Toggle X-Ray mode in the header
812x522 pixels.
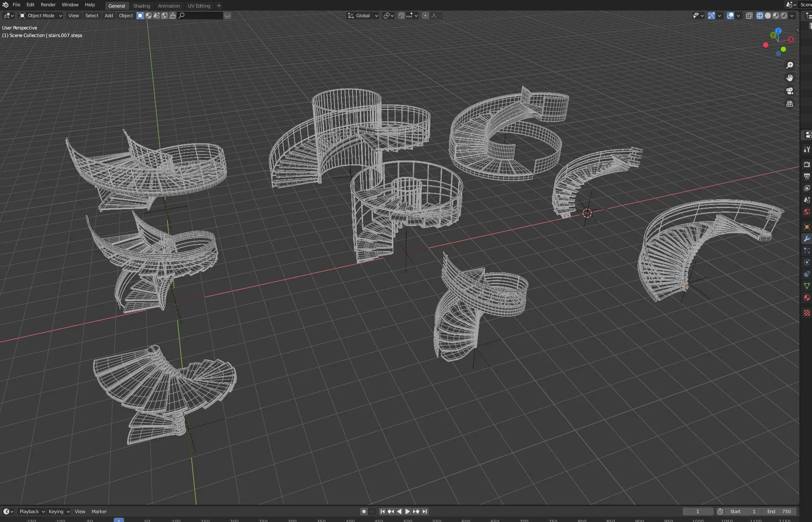pos(749,16)
